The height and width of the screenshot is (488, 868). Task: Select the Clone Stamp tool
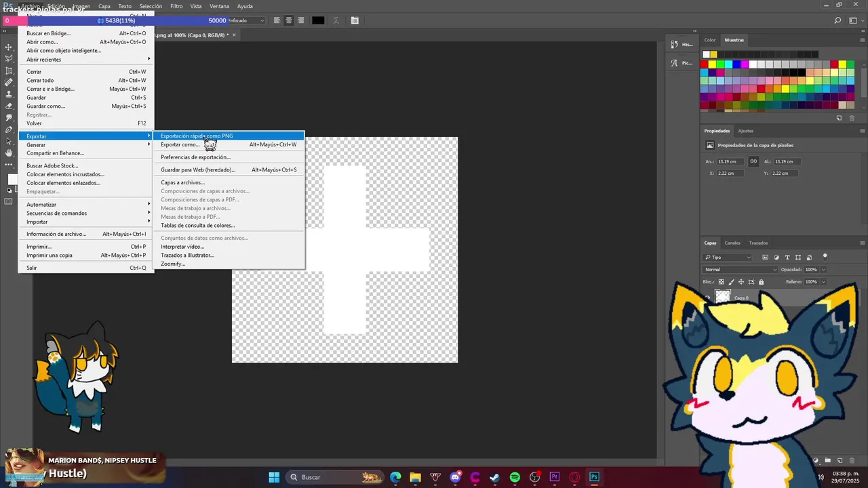click(x=9, y=94)
